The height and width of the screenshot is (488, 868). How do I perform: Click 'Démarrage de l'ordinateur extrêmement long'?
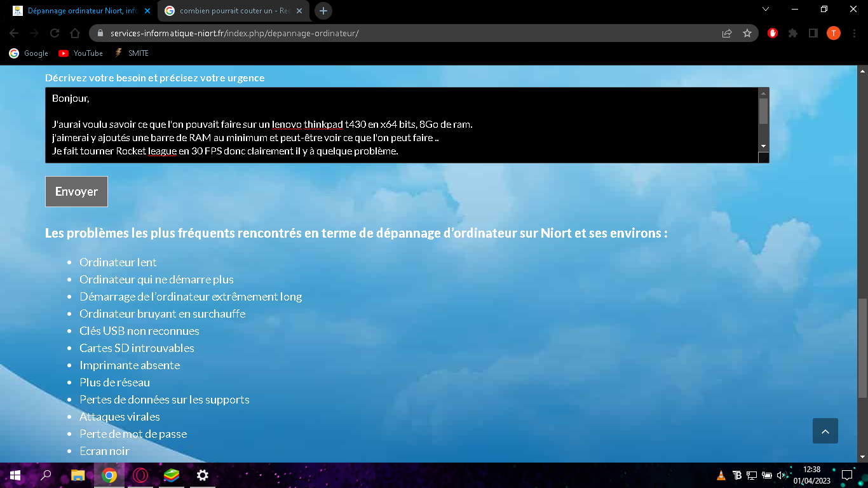(191, 296)
